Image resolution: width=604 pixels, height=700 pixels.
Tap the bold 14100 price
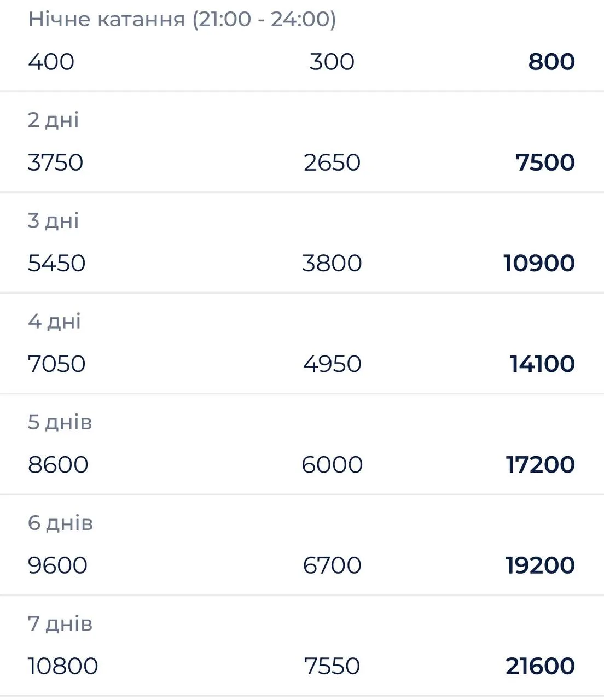point(542,364)
